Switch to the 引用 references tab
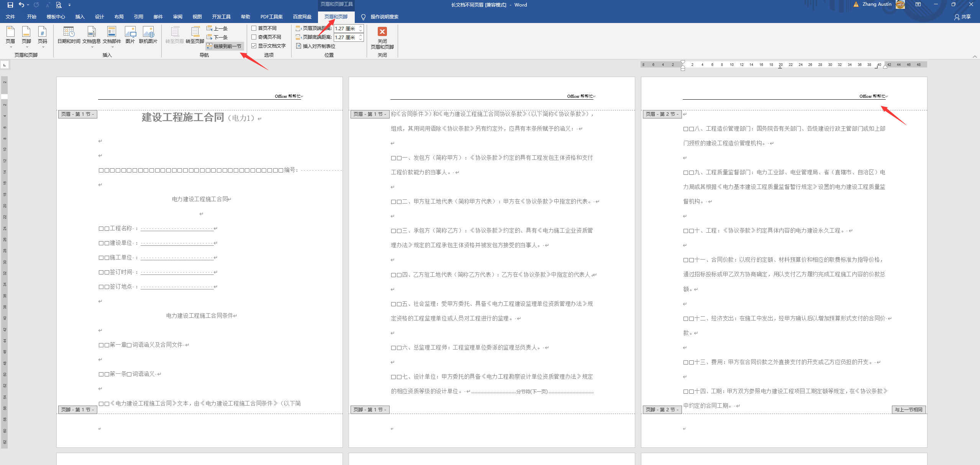 pos(138,17)
